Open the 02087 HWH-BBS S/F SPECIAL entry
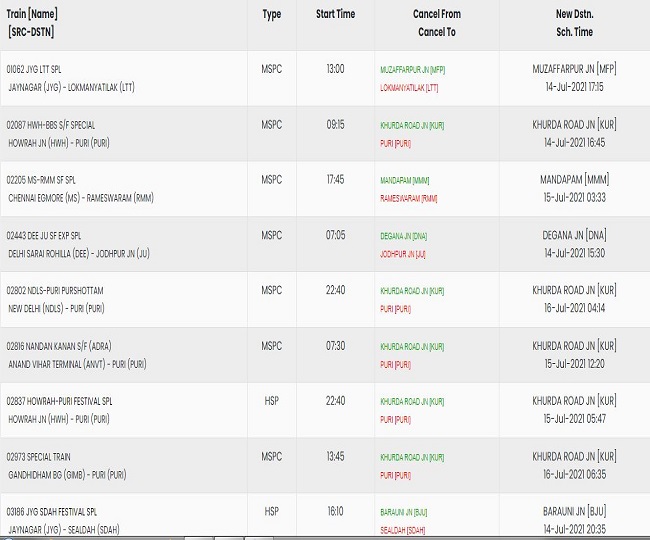 pos(51,125)
